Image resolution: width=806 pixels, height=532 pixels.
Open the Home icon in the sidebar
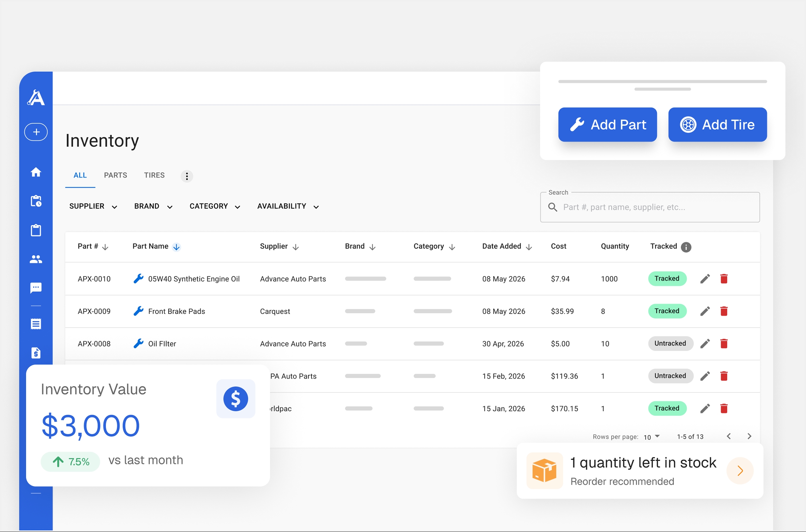click(36, 172)
